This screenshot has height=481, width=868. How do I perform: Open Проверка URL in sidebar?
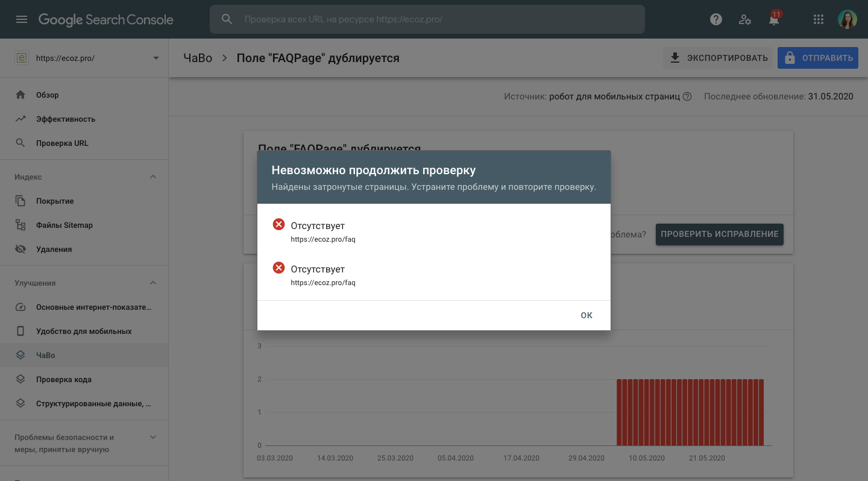point(84,143)
